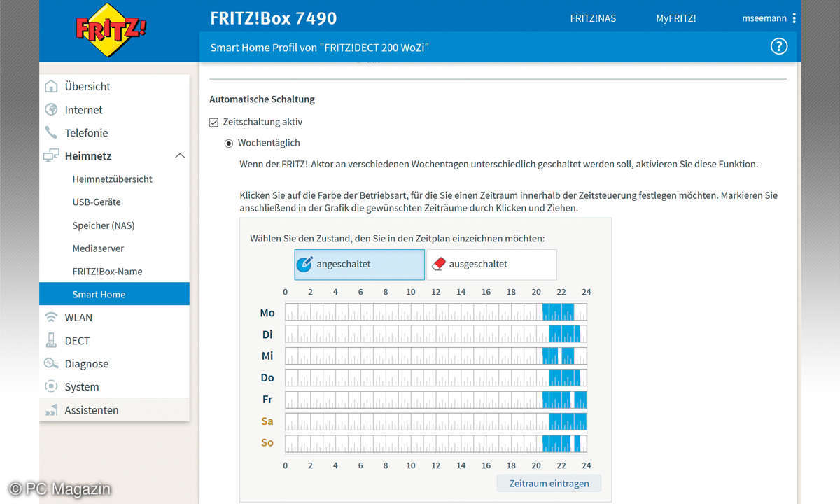Image resolution: width=840 pixels, height=504 pixels.
Task: Open the three-dot user menu next to mseemann
Action: pos(794,18)
